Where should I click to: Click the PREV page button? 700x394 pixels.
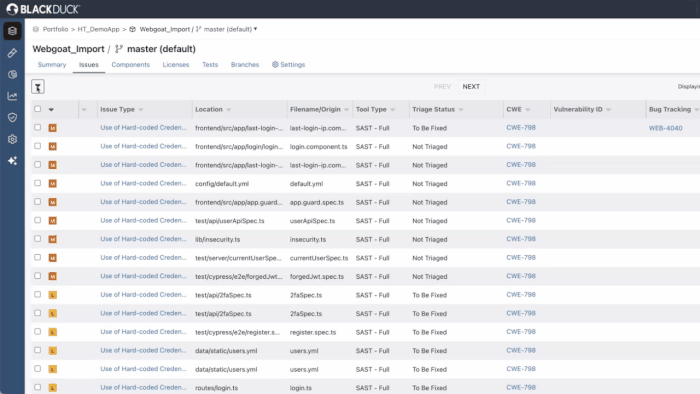442,87
